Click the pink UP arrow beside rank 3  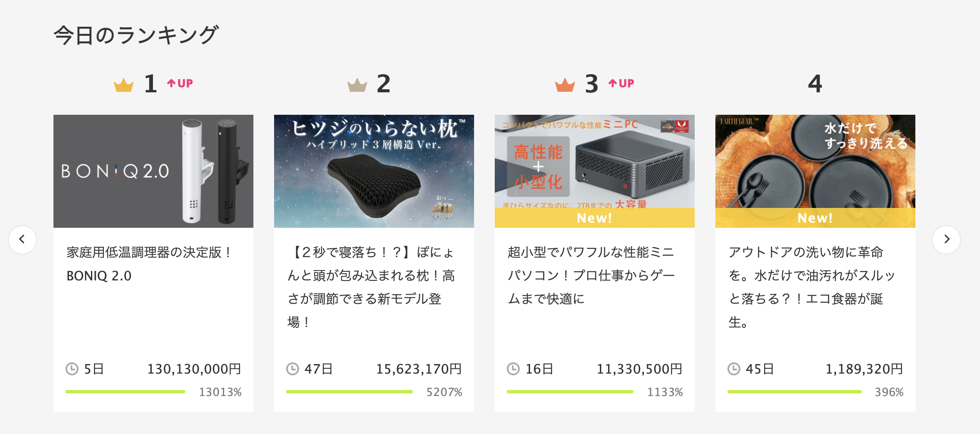pos(621,83)
